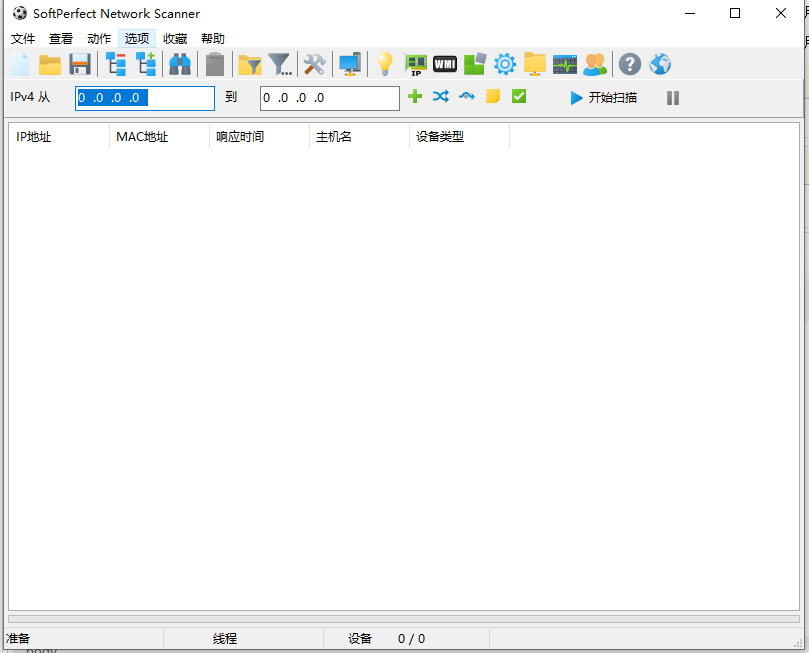The width and height of the screenshot is (809, 653).
Task: Sort by the IP地址 column header
Action: 59,137
